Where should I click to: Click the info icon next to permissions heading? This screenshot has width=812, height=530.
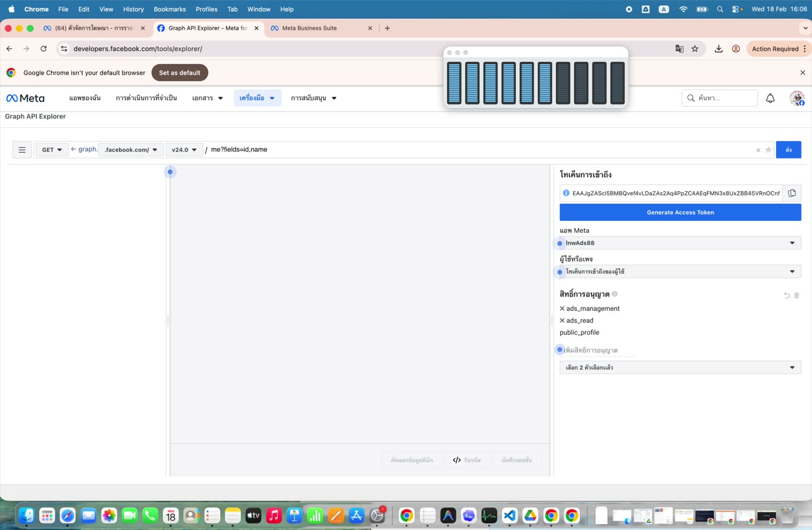615,294
